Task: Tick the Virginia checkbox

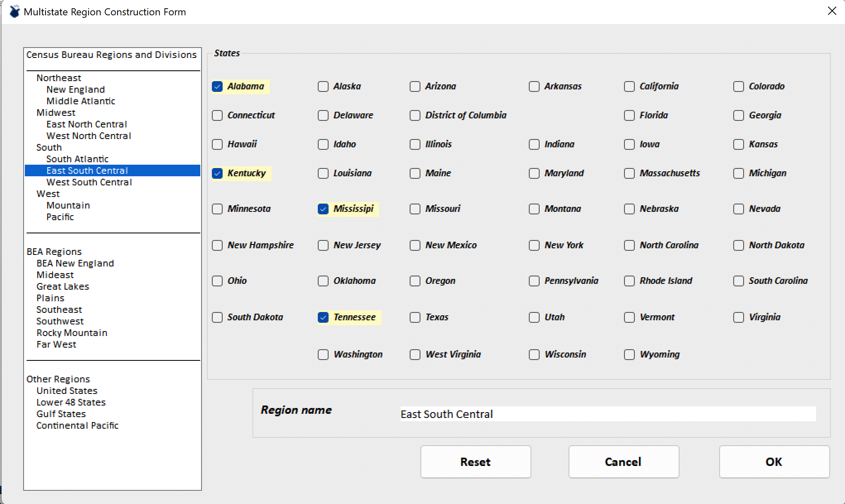Action: coord(739,317)
